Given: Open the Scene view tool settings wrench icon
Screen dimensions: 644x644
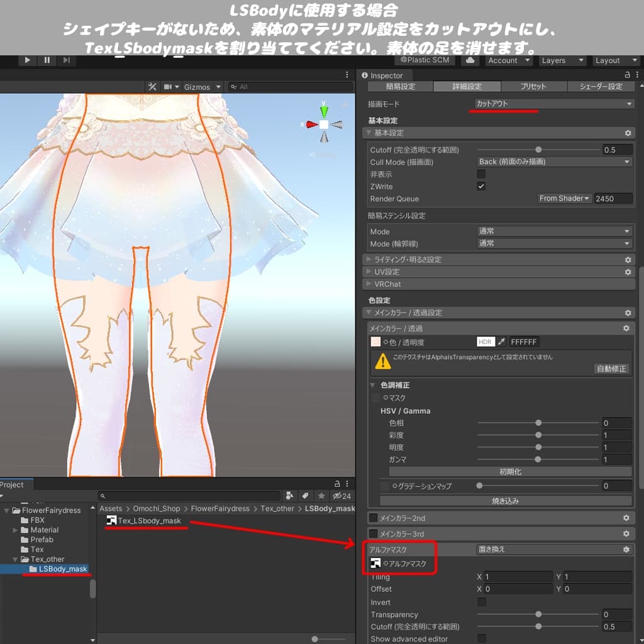Looking at the screenshot, I should point(153,86).
